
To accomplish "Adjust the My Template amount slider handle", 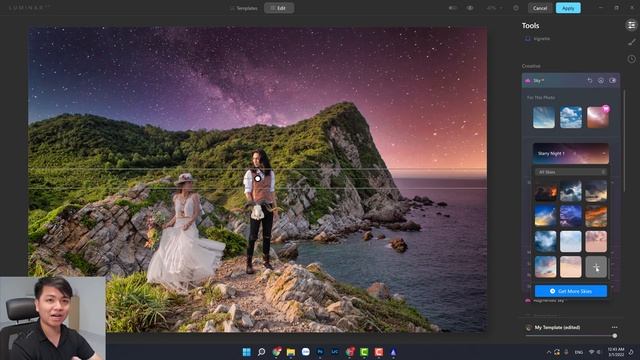I will [615, 336].
